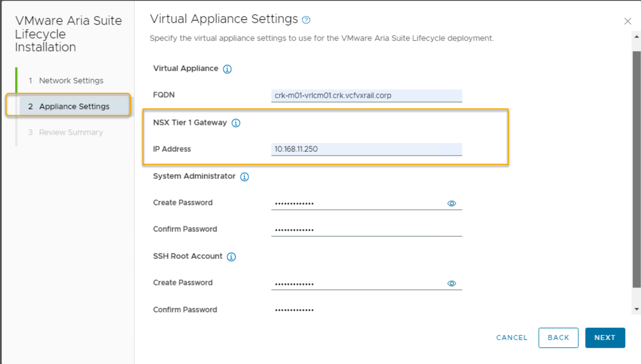
Task: Cancel the Aria Suite Lifecycle installation
Action: [x=511, y=338]
